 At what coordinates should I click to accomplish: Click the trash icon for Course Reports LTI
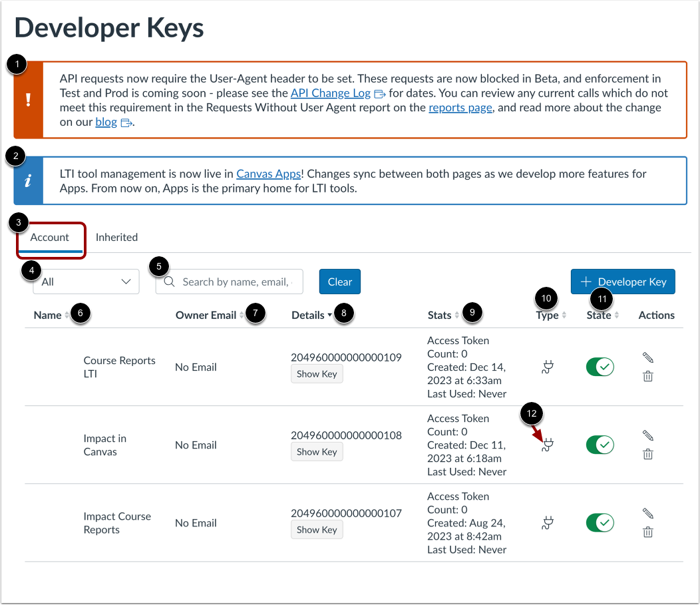click(647, 376)
